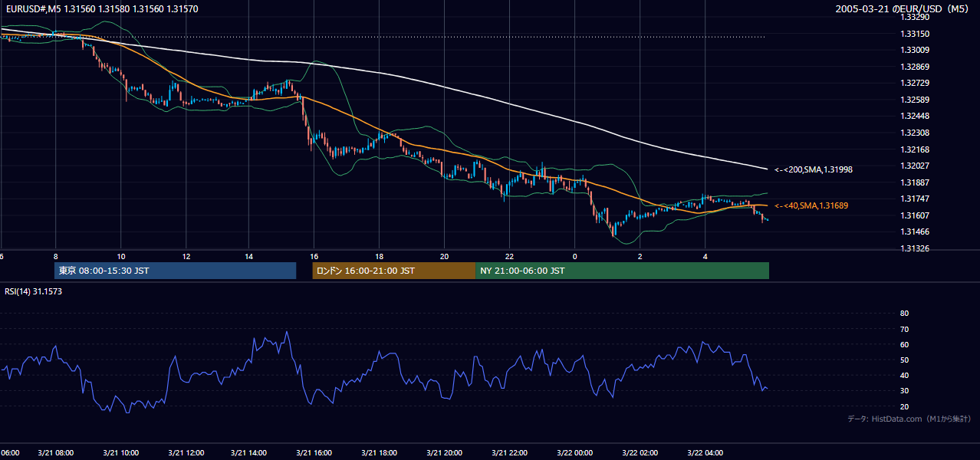Click price level 1.33009 on the axis

click(x=915, y=50)
